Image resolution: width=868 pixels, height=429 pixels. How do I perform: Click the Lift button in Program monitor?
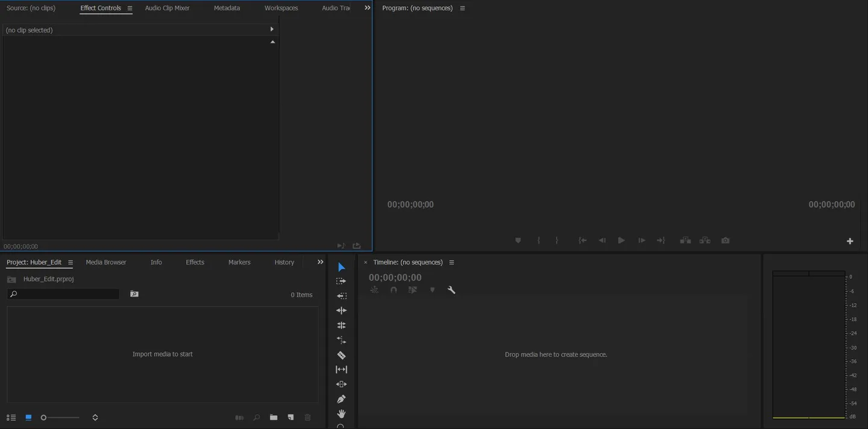(685, 240)
